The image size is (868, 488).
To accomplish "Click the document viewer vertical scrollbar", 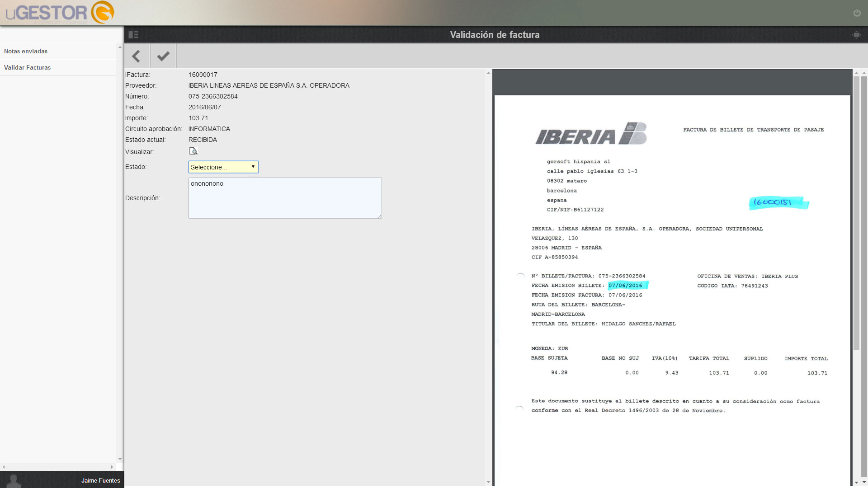I will click(x=856, y=212).
